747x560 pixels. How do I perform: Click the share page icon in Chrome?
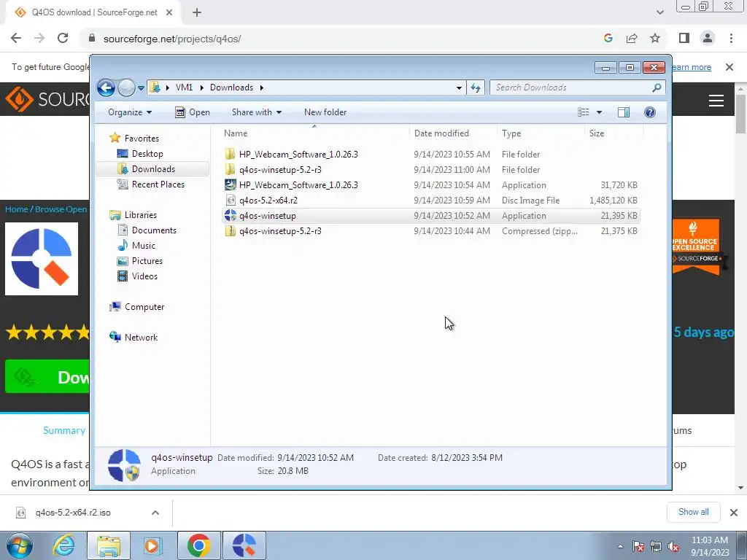(632, 39)
